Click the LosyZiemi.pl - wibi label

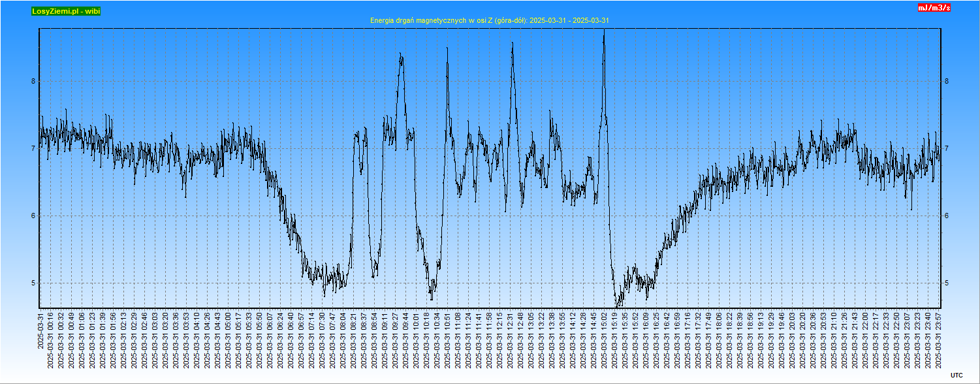66,11
